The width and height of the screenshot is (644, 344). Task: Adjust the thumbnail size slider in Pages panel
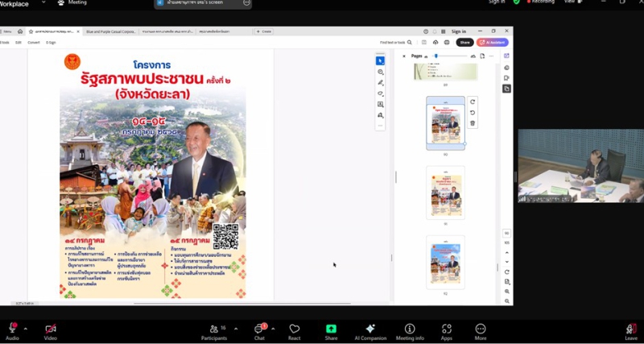(x=436, y=56)
